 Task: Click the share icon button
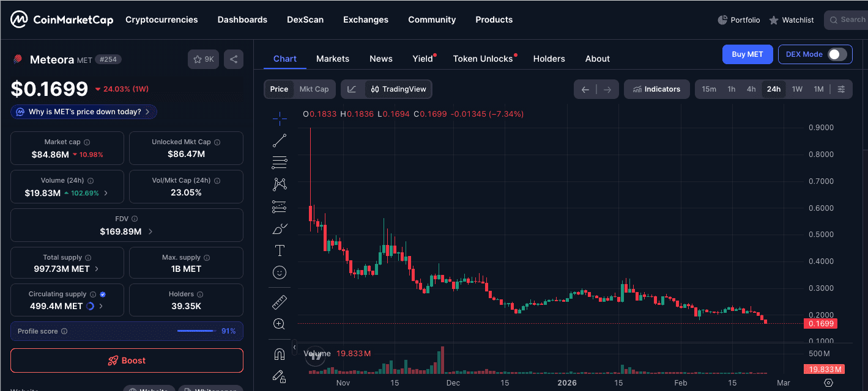(233, 59)
